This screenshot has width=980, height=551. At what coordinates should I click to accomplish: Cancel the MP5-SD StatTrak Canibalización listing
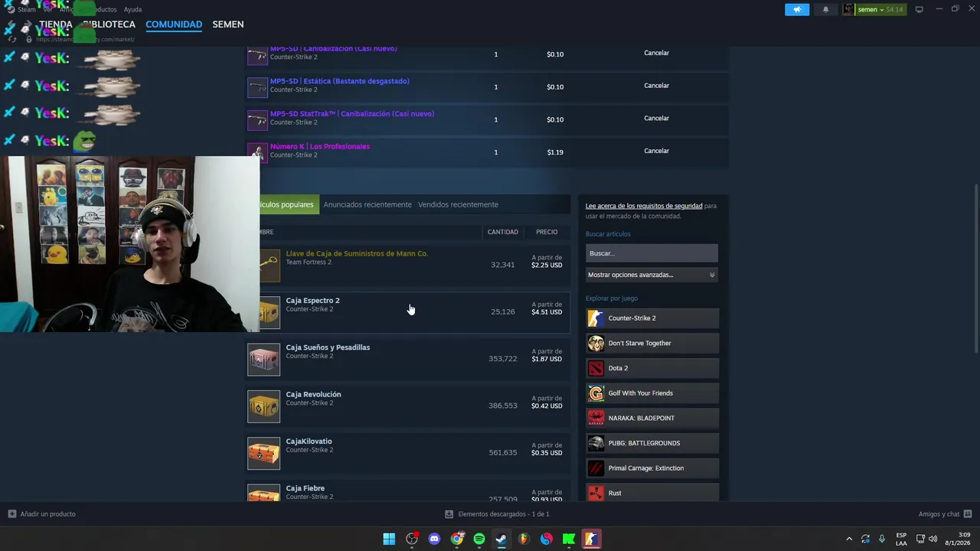click(656, 119)
